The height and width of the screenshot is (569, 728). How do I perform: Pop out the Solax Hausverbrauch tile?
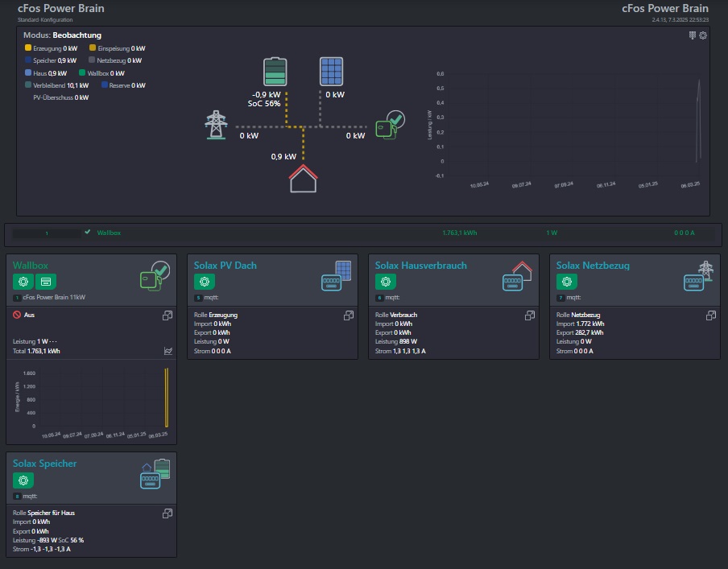[530, 315]
